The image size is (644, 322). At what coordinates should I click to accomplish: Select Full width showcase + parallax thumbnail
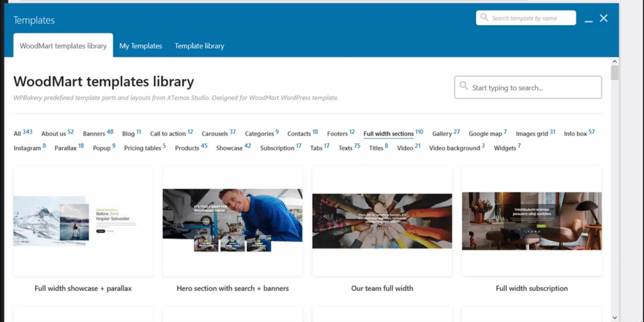[83, 221]
